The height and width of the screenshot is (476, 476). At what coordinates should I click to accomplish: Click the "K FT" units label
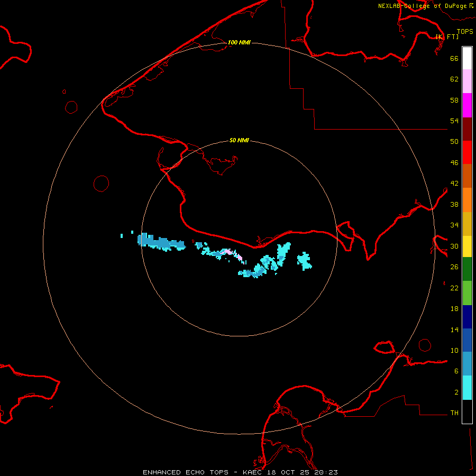pyautogui.click(x=447, y=37)
